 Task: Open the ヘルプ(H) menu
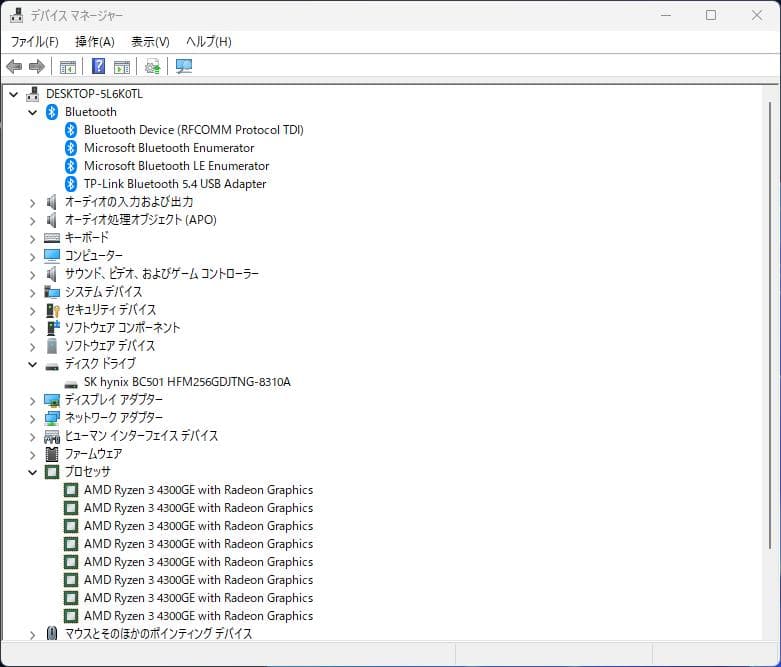tap(209, 41)
